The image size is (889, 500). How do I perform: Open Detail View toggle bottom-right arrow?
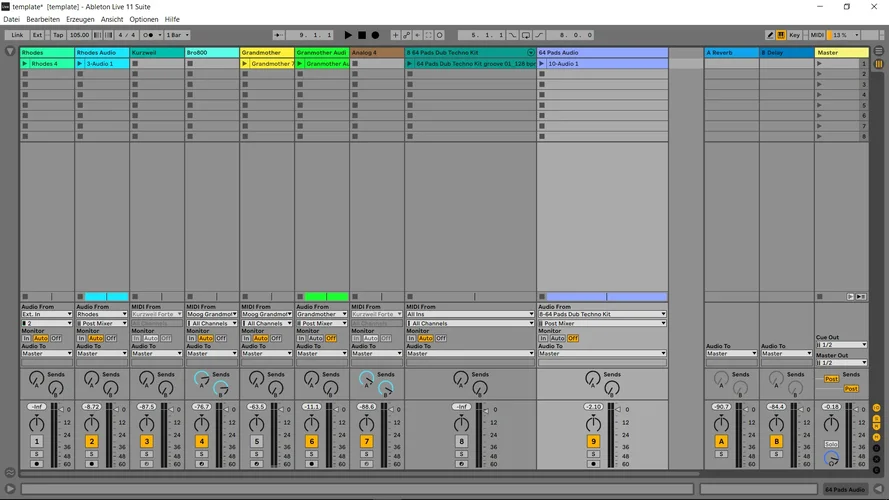coord(879,489)
